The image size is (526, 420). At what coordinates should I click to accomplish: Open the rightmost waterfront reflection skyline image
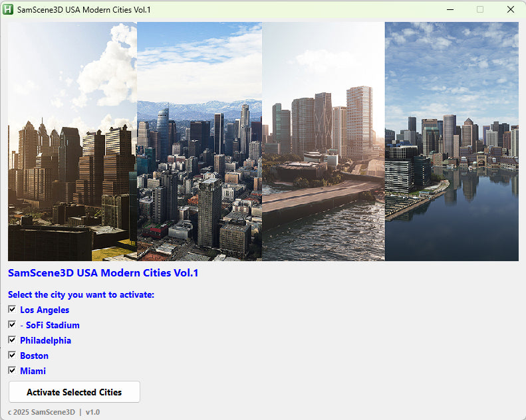click(452, 142)
